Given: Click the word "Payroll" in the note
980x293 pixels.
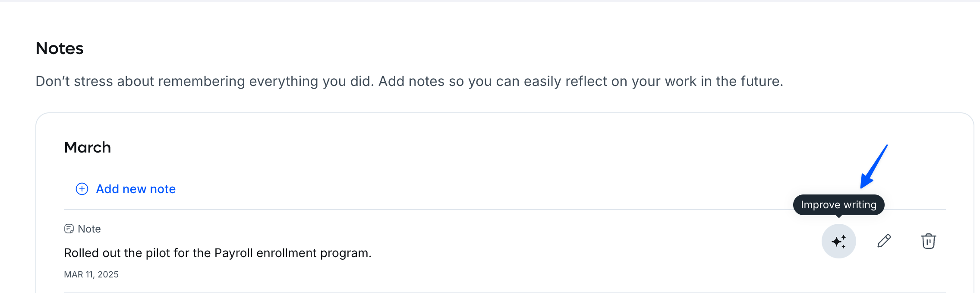Looking at the screenshot, I should tap(233, 253).
